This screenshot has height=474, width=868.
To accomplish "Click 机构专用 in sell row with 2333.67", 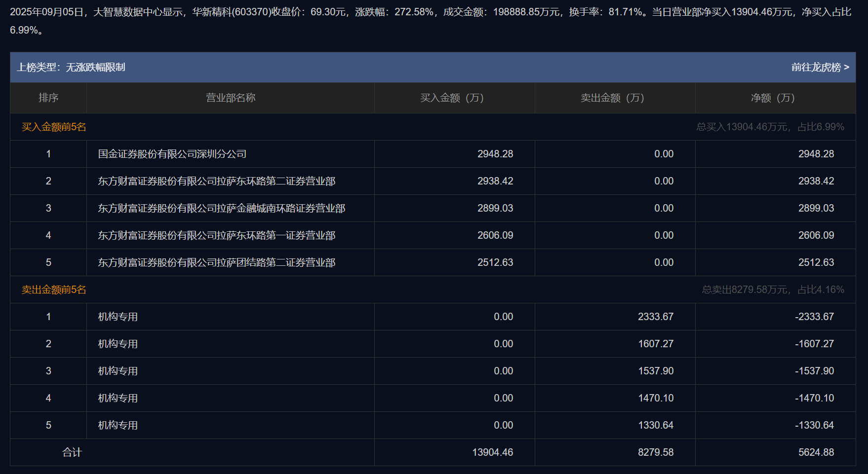I will [118, 317].
